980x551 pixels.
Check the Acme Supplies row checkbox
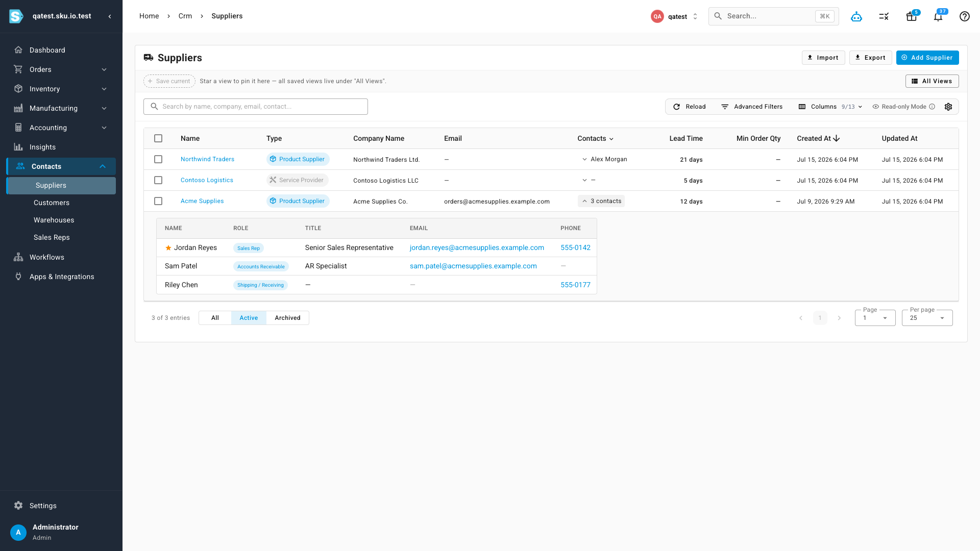click(x=158, y=201)
